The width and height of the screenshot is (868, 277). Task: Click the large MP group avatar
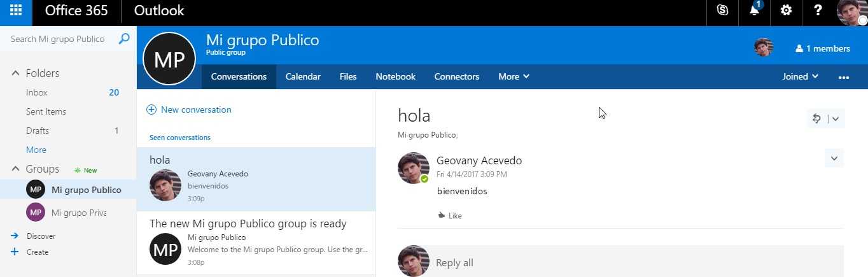pos(169,59)
